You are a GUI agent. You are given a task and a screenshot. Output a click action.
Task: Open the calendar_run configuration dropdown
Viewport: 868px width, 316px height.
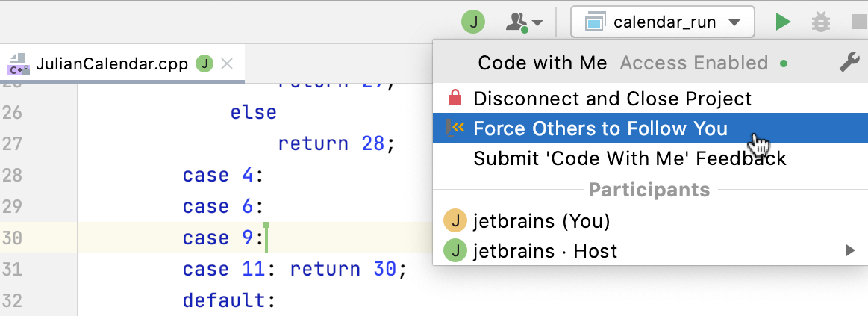point(662,22)
